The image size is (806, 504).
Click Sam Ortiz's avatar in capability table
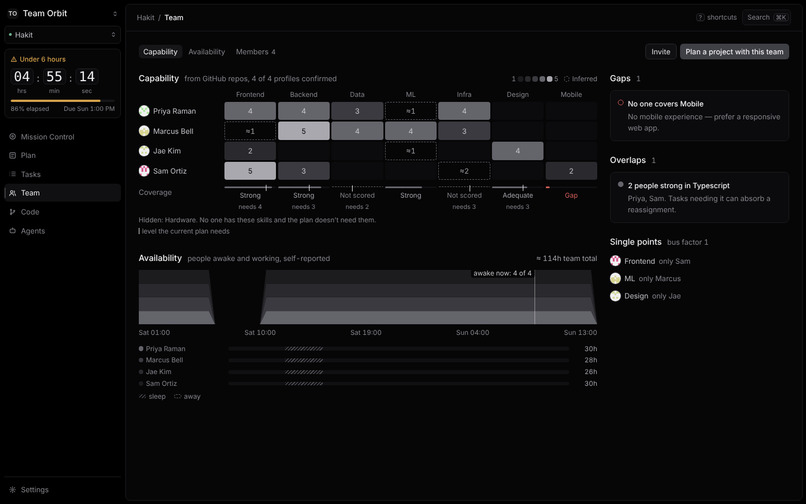[x=144, y=171]
